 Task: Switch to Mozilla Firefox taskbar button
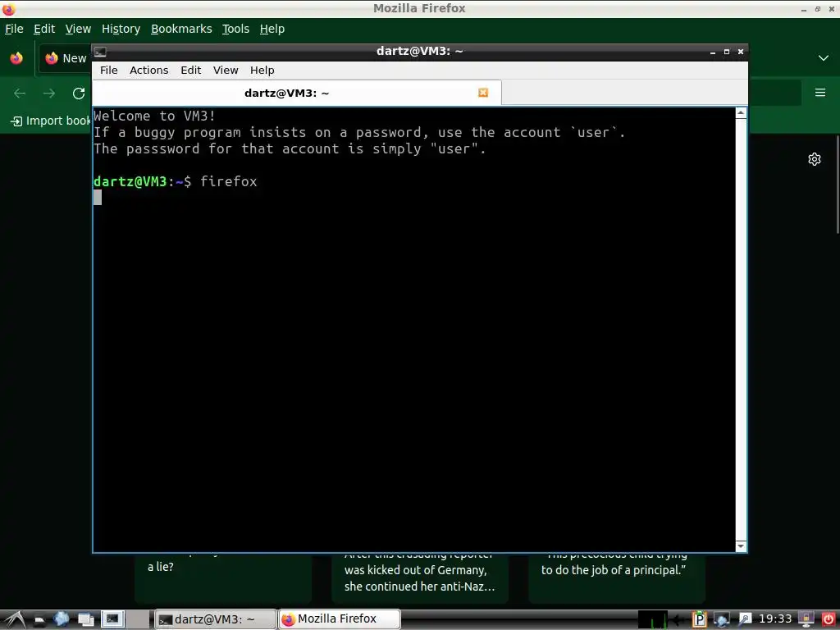pos(339,619)
